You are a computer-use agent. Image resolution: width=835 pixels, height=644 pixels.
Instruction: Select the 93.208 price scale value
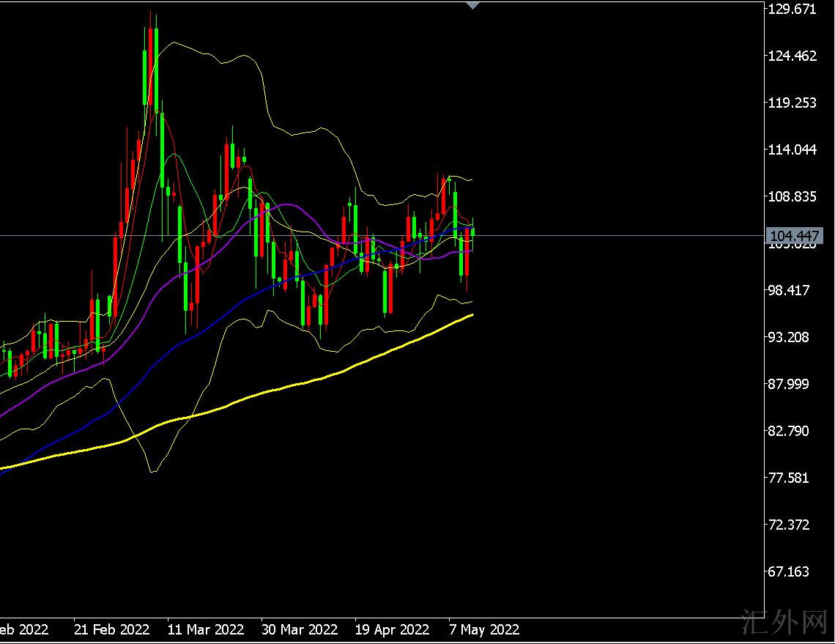pos(790,337)
